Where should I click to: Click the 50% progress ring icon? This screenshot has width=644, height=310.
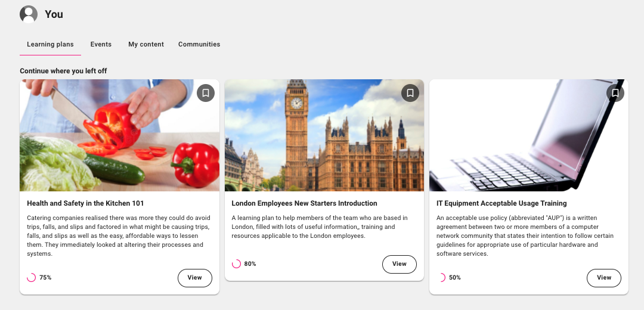click(441, 278)
